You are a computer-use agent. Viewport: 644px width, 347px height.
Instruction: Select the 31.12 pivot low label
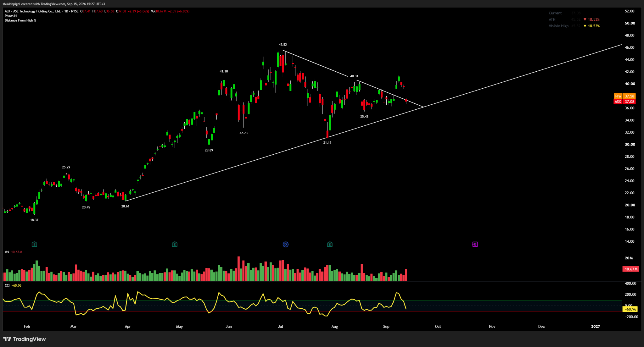pos(327,143)
